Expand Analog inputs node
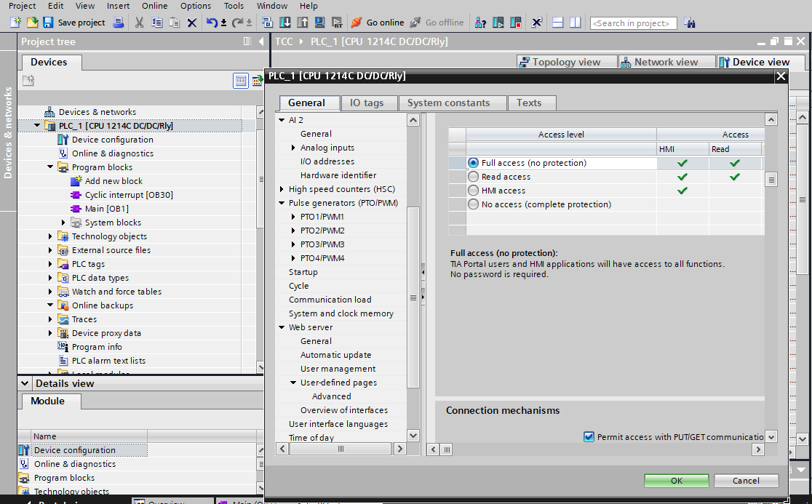Screen dimensions: 812x504 click(x=294, y=148)
